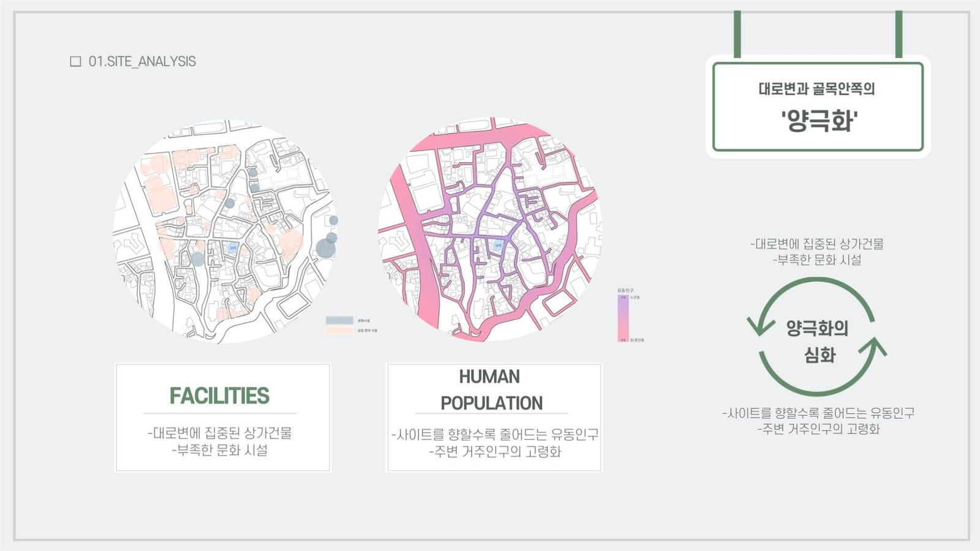
Task: Click the largest blue circle on facilities map
Action: pos(326,248)
